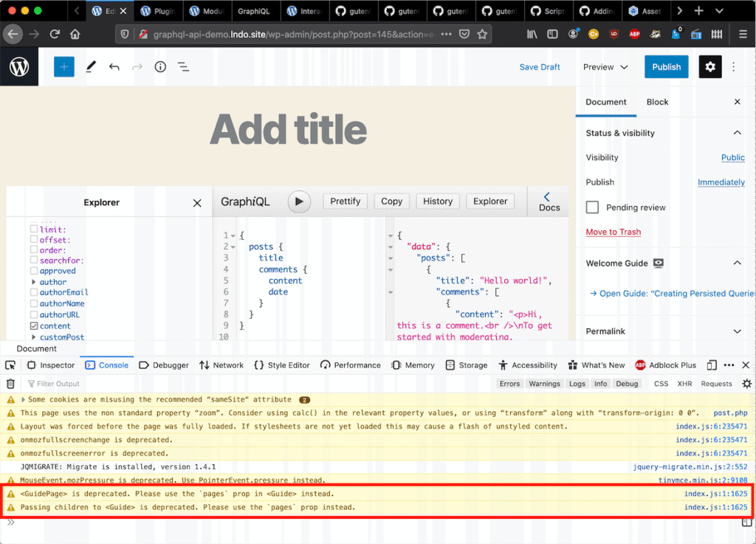
Task: Bookmark this page star icon
Action: 482,34
